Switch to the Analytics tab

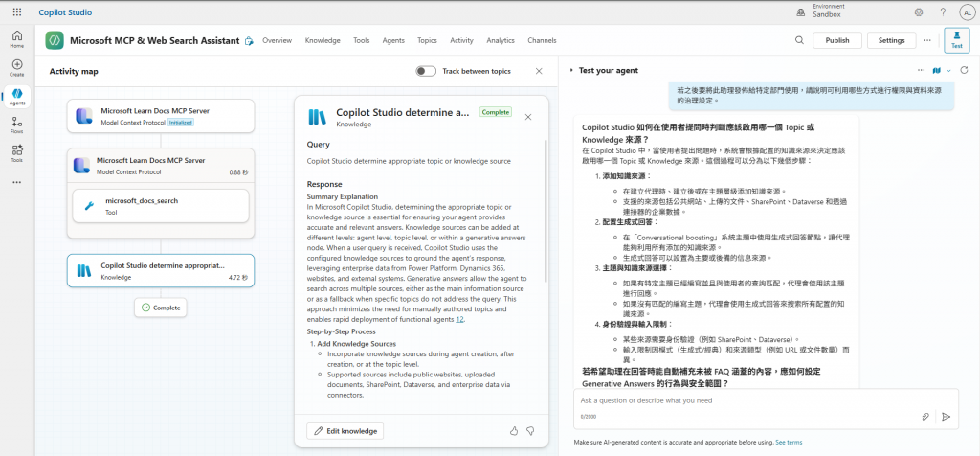500,40
